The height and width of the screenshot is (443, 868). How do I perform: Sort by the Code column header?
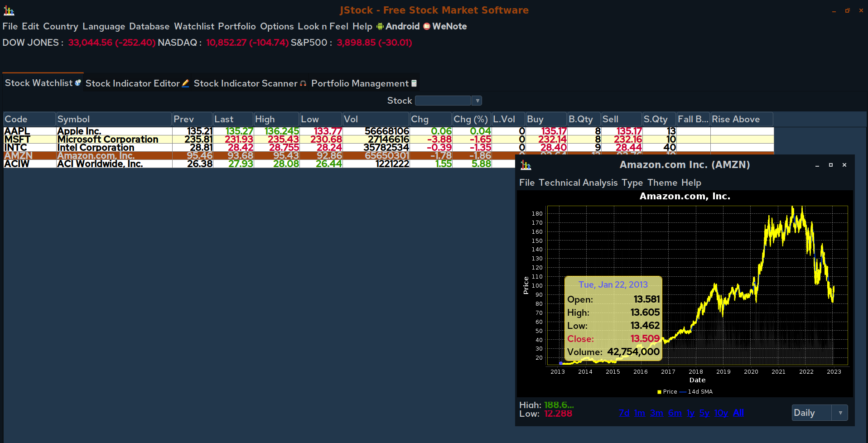point(29,119)
